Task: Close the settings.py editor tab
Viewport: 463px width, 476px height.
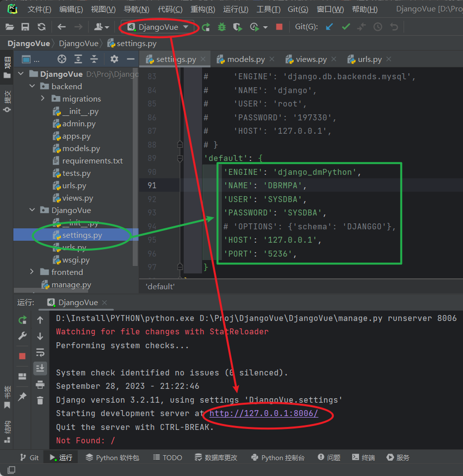Action: pyautogui.click(x=204, y=59)
